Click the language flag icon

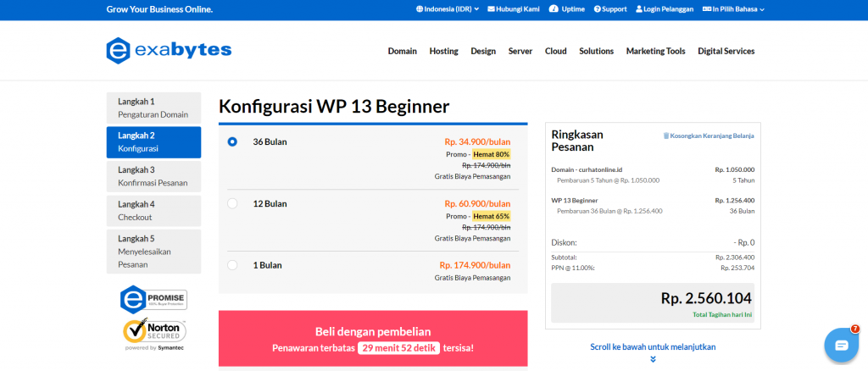[706, 9]
